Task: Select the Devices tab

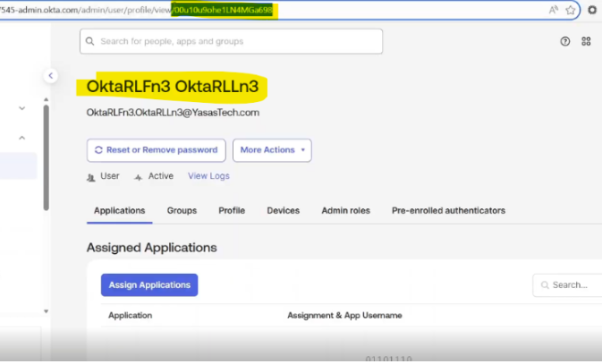Action: 283,211
